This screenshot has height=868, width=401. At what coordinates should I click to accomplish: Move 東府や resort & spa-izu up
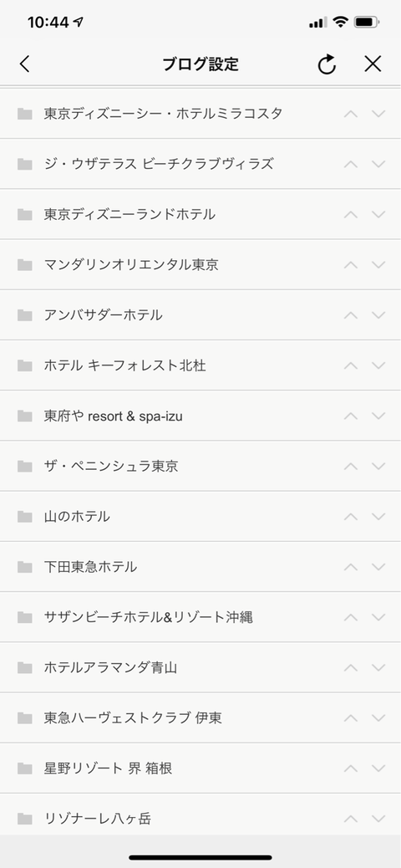(x=351, y=416)
